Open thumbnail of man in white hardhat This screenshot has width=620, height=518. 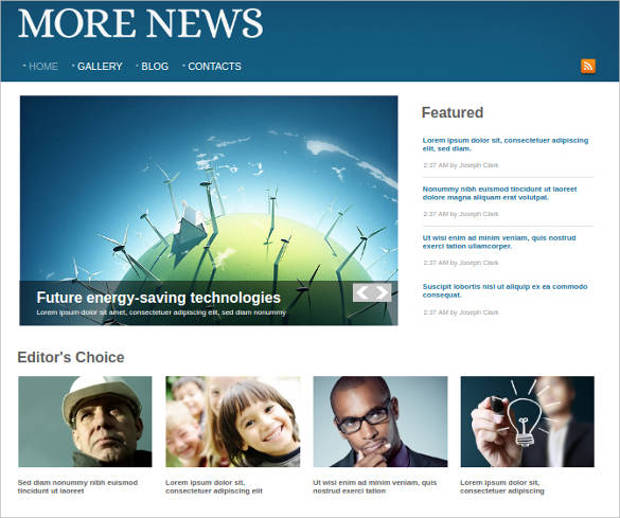click(85, 422)
